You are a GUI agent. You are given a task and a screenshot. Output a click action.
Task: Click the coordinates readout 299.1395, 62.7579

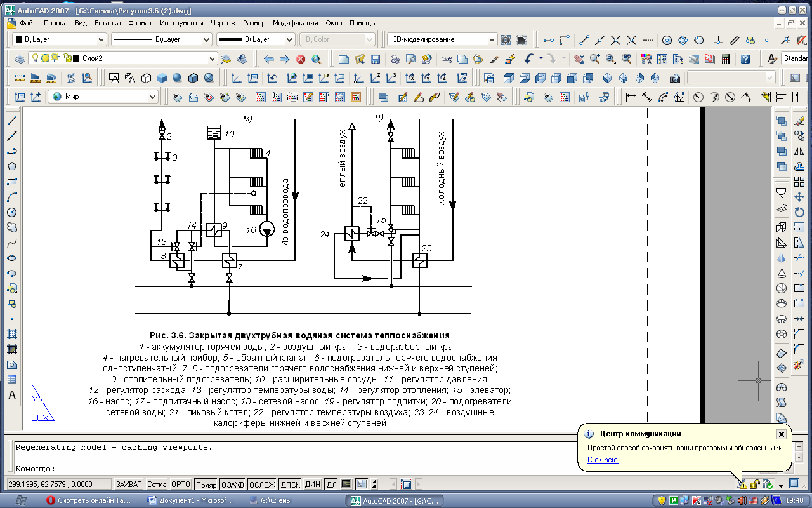point(60,485)
